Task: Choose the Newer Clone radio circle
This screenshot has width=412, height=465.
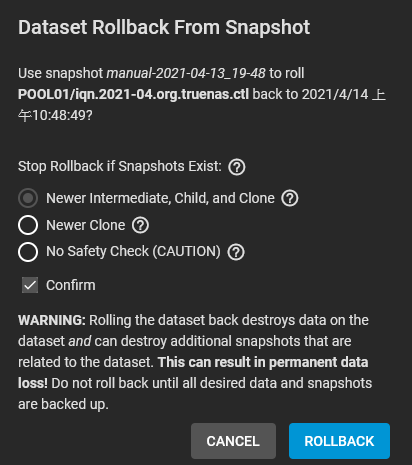Action: (28, 225)
